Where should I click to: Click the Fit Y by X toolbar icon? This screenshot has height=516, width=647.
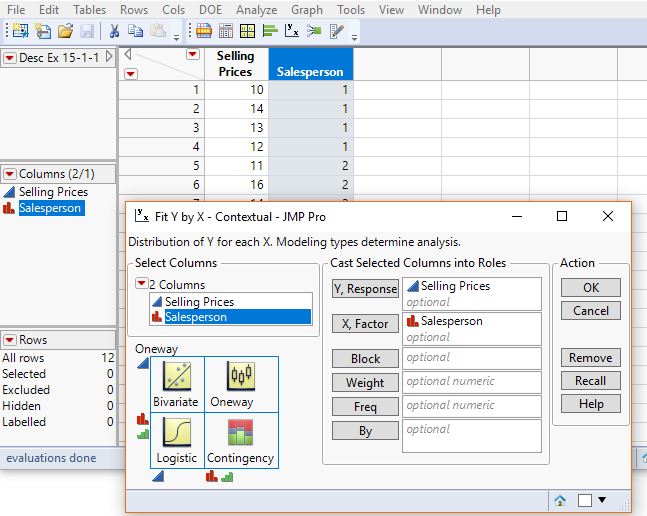[x=292, y=31]
